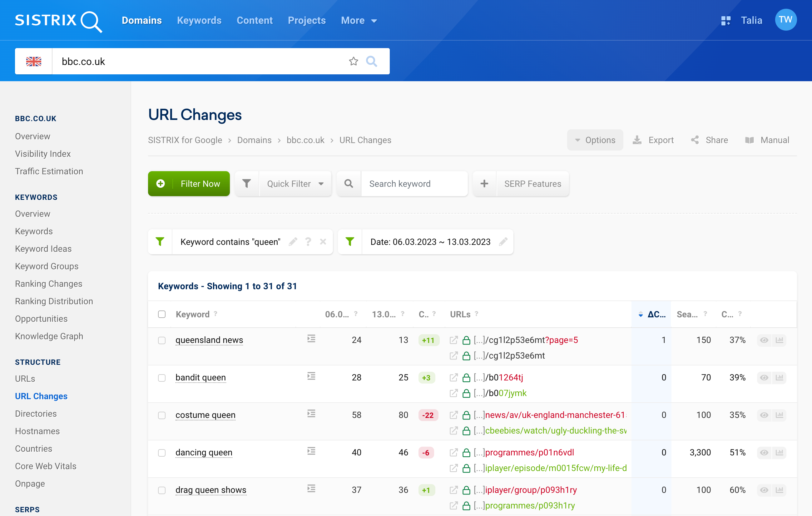Image resolution: width=812 pixels, height=516 pixels.
Task: Click the Export button
Action: tap(653, 140)
